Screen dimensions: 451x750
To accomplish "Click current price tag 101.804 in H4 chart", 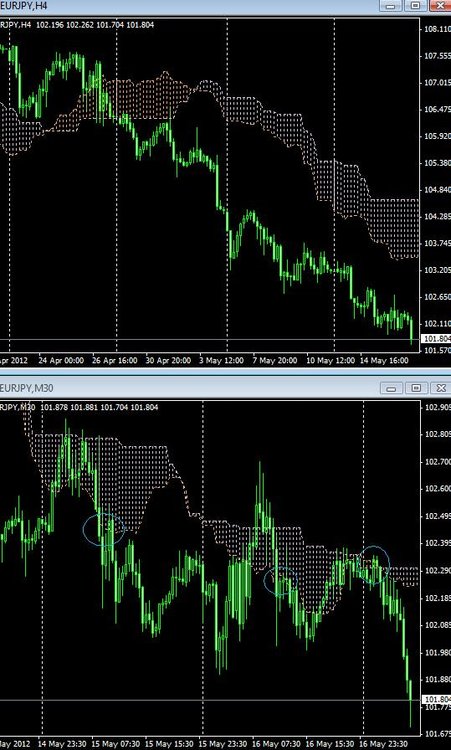I will pyautogui.click(x=436, y=339).
